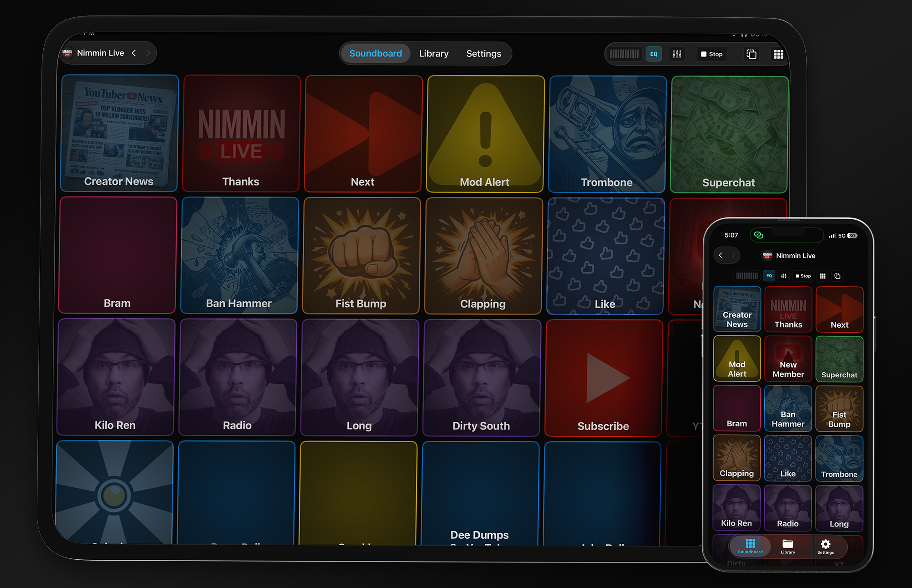
Task: Play the Thanks pad on iPad
Action: tap(241, 134)
